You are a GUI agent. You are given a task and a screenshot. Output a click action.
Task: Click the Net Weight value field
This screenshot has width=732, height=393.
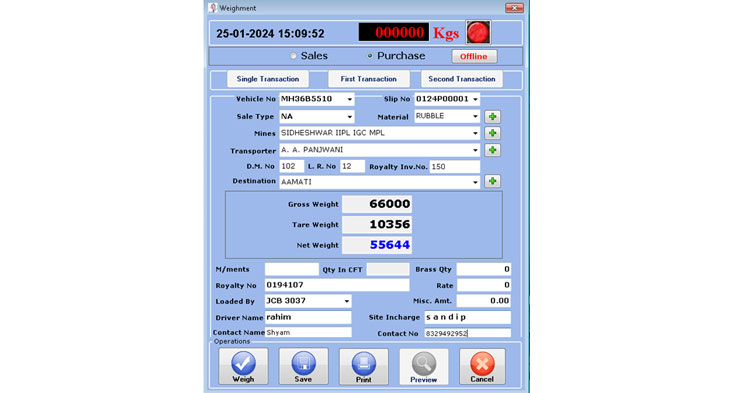[377, 245]
